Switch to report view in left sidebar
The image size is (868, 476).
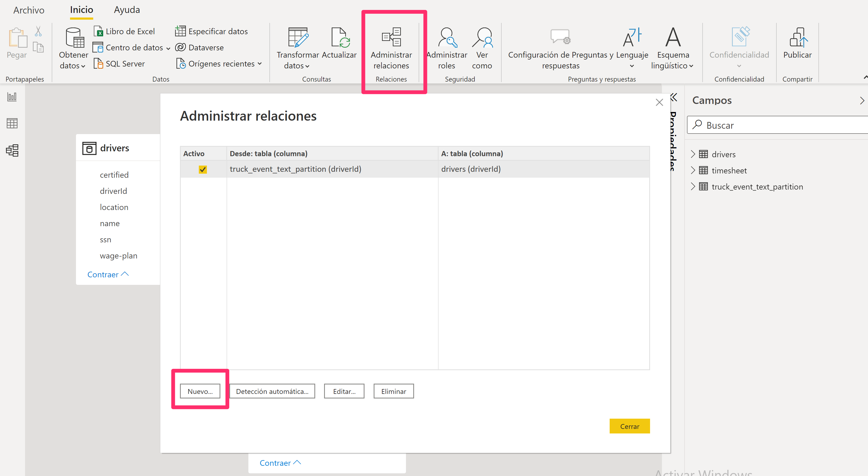(12, 97)
